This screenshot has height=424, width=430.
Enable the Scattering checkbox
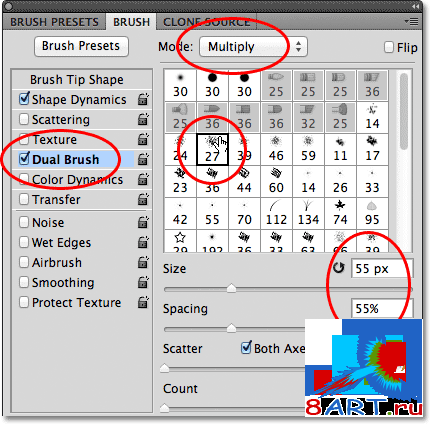coord(24,119)
